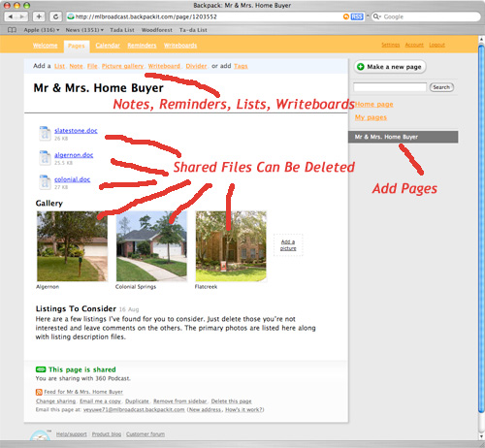Add a Picture gallery
This screenshot has height=448, width=485.
coord(122,66)
